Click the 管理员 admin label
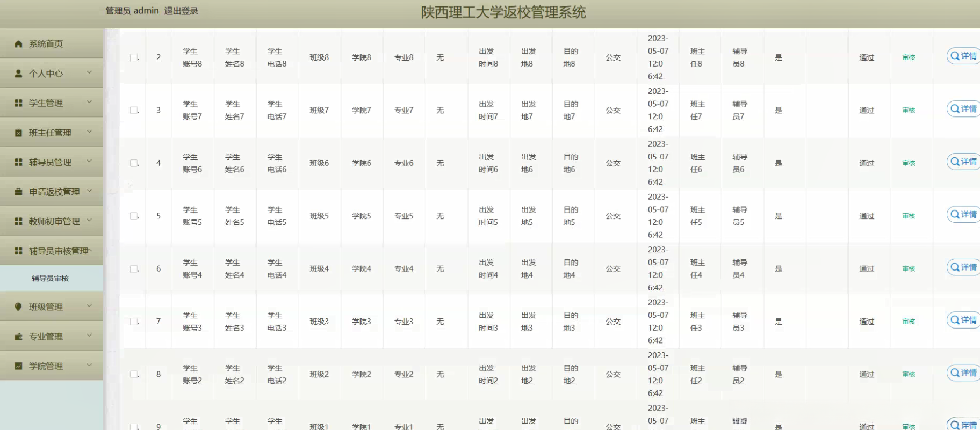 pos(132,11)
